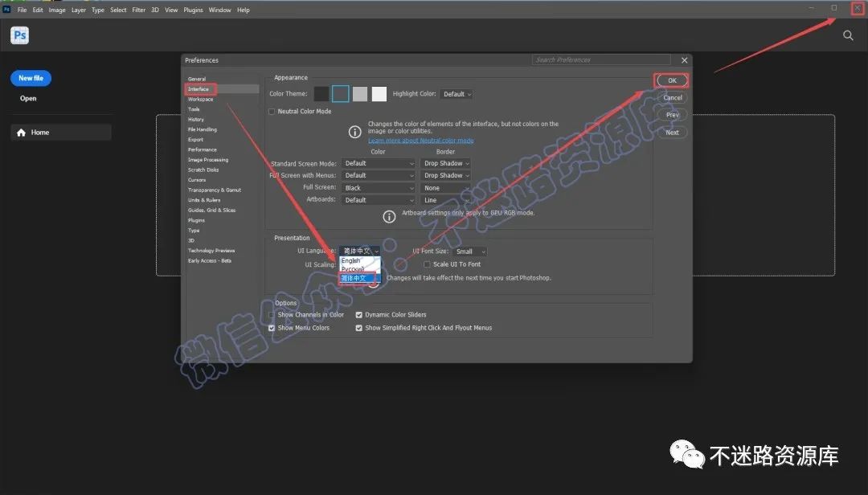Click the info icon beside Neutral Color Mode text
The height and width of the screenshot is (495, 868).
(355, 132)
